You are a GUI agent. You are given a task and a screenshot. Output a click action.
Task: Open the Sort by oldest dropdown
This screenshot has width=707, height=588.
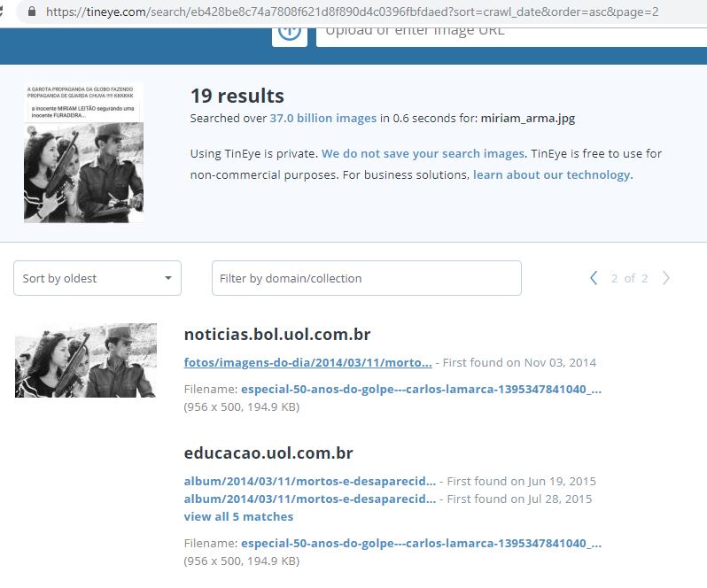point(97,278)
